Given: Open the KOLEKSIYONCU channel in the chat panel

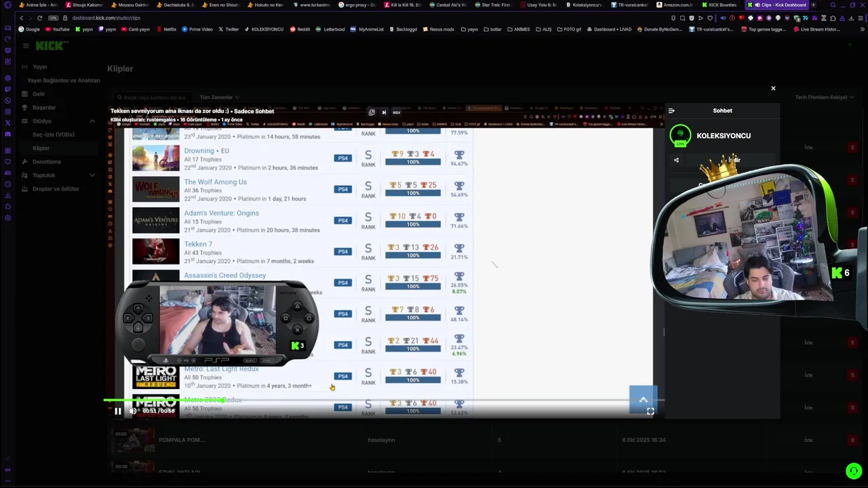Looking at the screenshot, I should click(x=724, y=136).
